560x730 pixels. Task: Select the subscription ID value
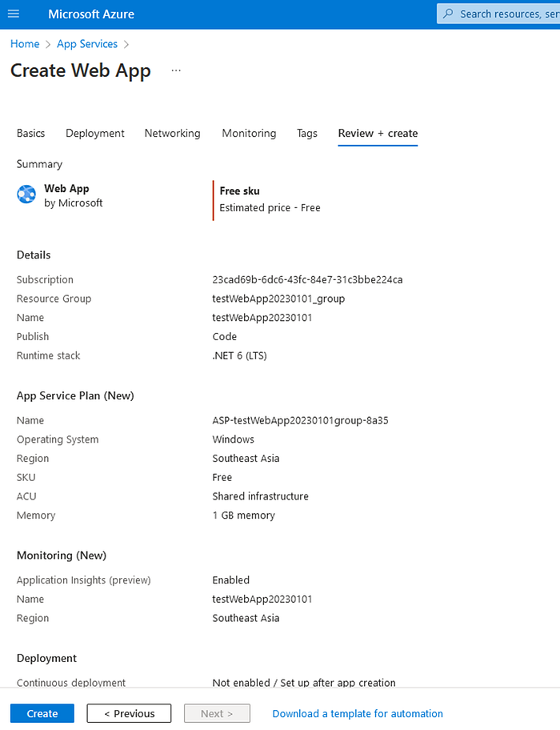click(x=307, y=280)
